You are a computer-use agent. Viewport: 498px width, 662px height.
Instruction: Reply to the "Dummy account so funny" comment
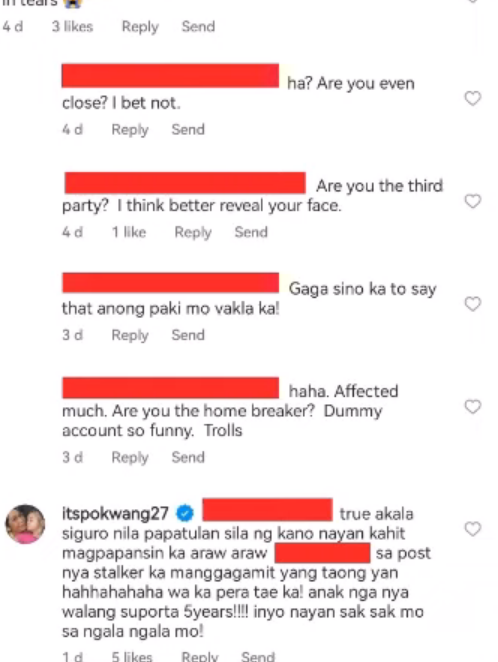coord(130,457)
